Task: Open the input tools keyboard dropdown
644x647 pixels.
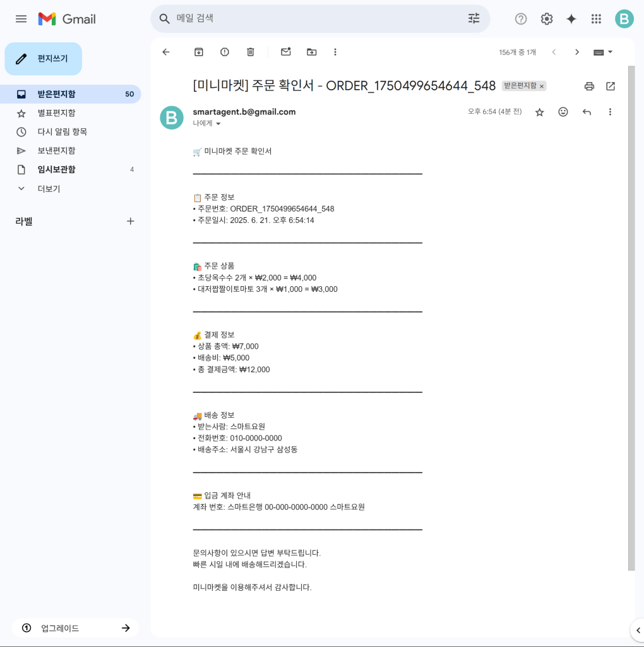Action: click(x=603, y=52)
